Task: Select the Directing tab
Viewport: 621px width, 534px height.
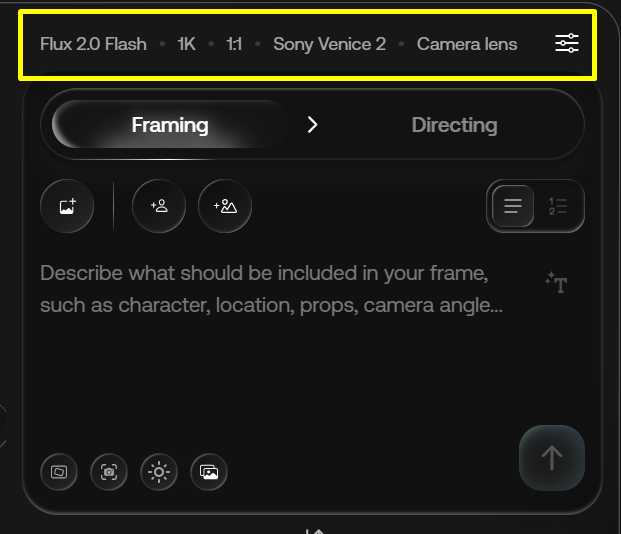Action: click(454, 125)
